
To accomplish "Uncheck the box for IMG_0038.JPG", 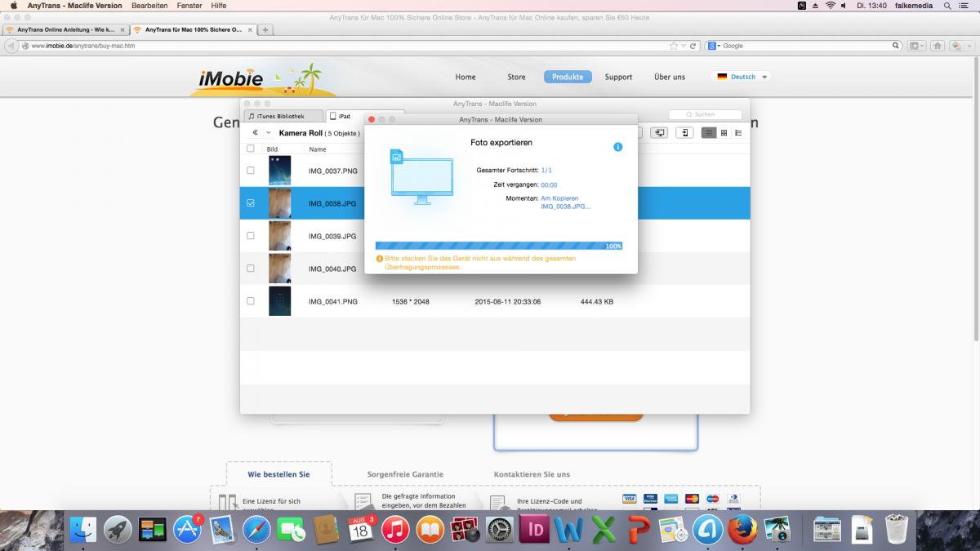I will [x=251, y=203].
